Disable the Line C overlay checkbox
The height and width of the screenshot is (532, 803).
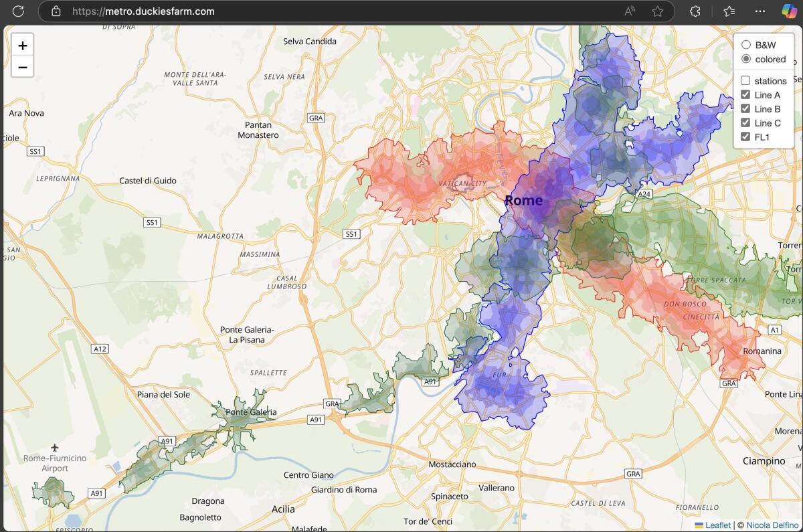coord(745,123)
